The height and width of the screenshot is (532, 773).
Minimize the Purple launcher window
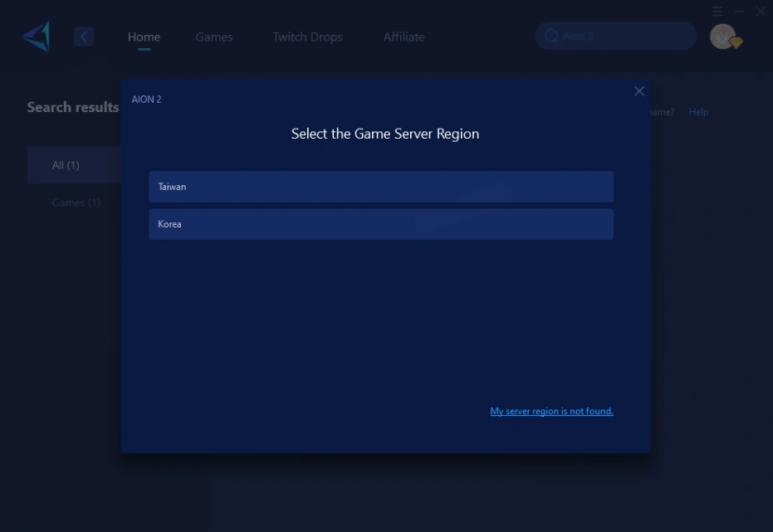click(738, 12)
